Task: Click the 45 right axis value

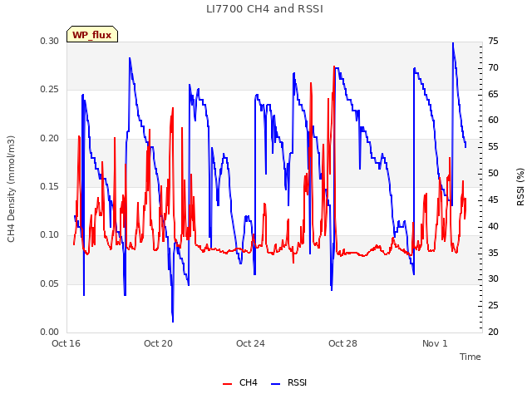Action: [x=493, y=199]
